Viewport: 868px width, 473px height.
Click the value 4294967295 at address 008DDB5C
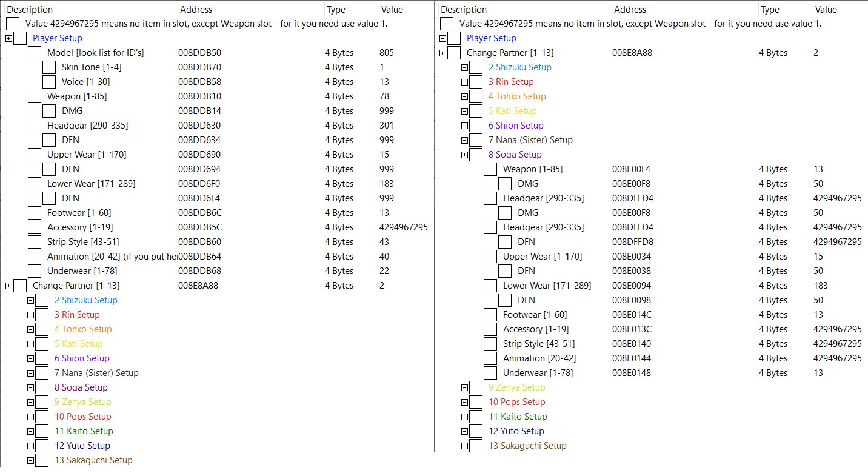coord(404,227)
